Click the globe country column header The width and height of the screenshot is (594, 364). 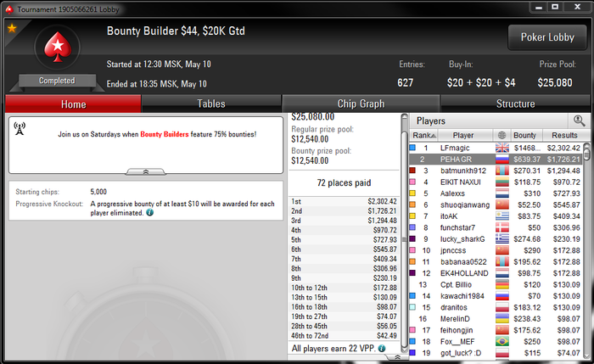click(502, 135)
